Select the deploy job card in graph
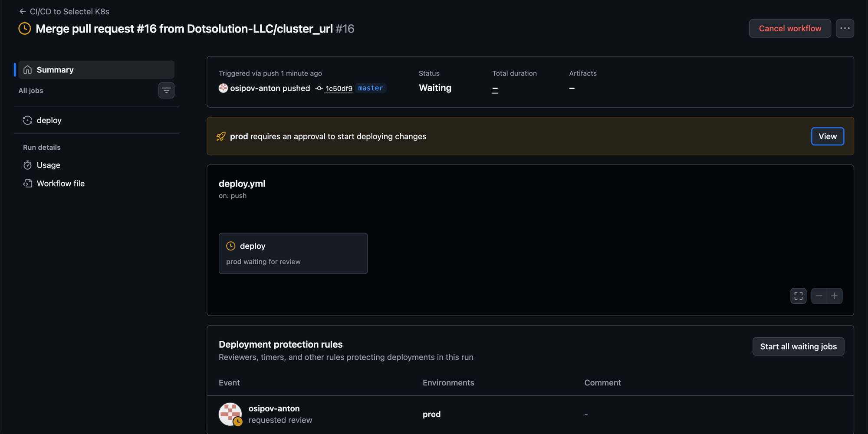 point(293,253)
